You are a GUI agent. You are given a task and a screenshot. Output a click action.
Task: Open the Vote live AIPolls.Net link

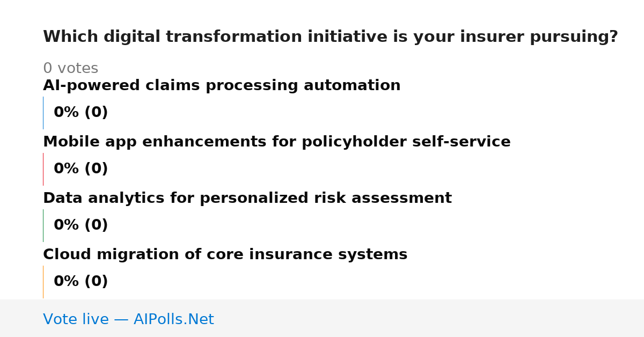pyautogui.click(x=128, y=319)
